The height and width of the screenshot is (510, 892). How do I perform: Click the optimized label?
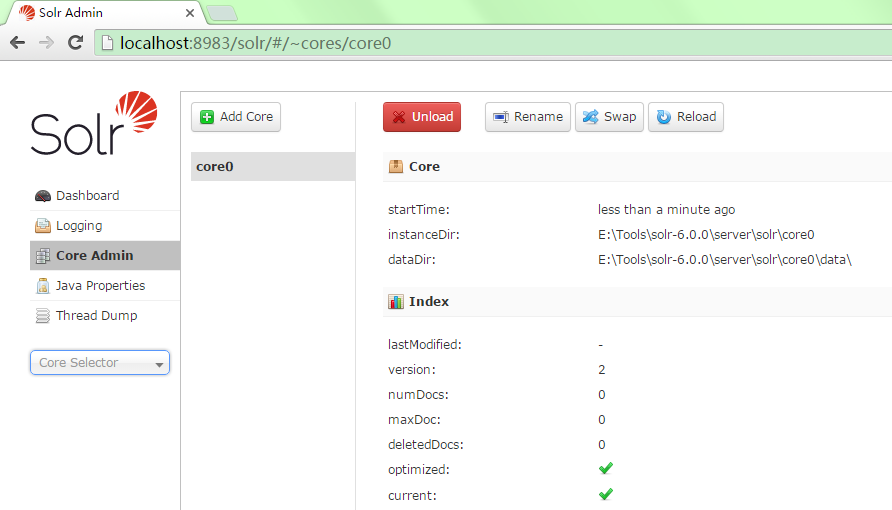[419, 470]
